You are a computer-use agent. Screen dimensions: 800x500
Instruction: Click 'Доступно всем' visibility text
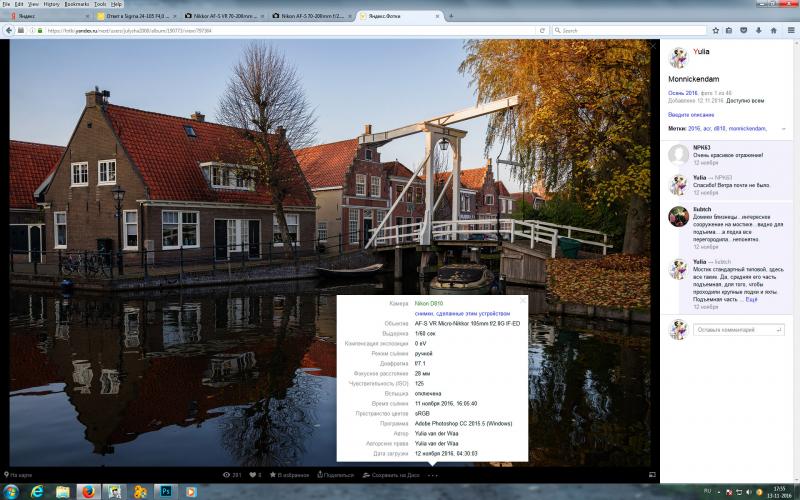pos(745,101)
